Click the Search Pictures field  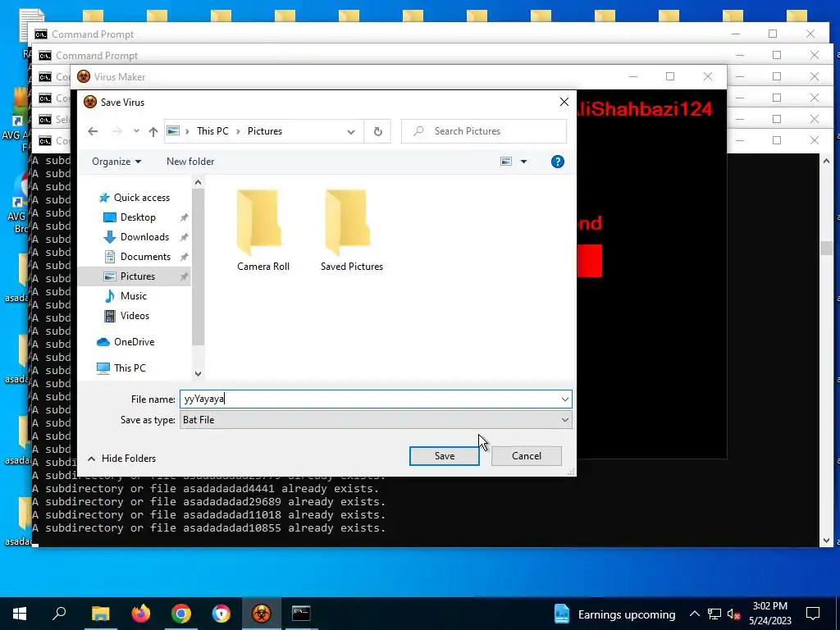pyautogui.click(x=484, y=131)
